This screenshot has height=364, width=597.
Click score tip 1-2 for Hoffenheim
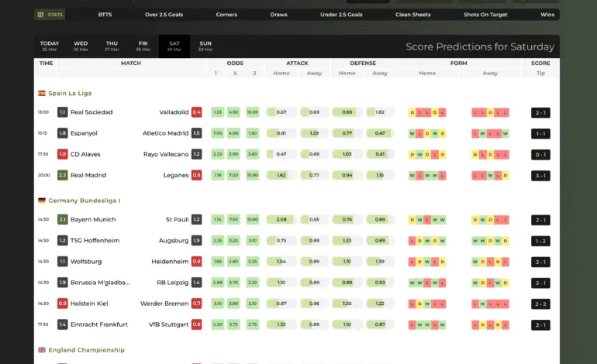tap(540, 241)
